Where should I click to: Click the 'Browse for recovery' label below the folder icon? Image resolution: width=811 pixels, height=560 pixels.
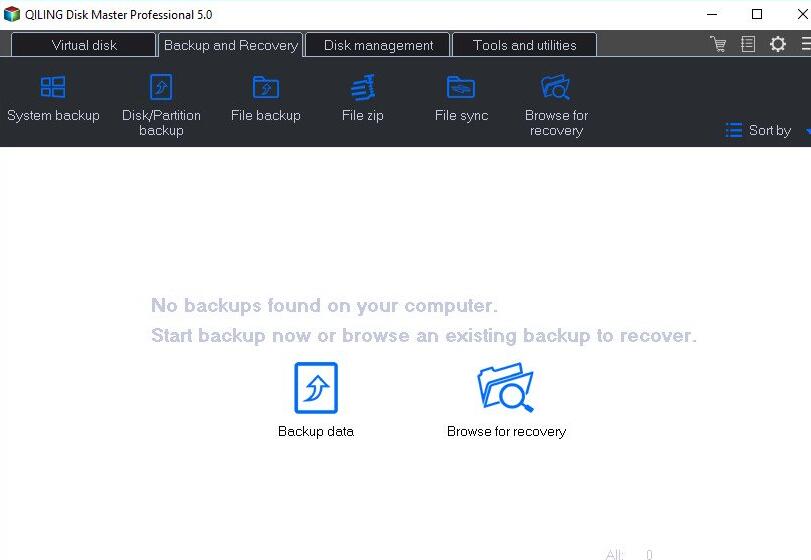point(506,431)
